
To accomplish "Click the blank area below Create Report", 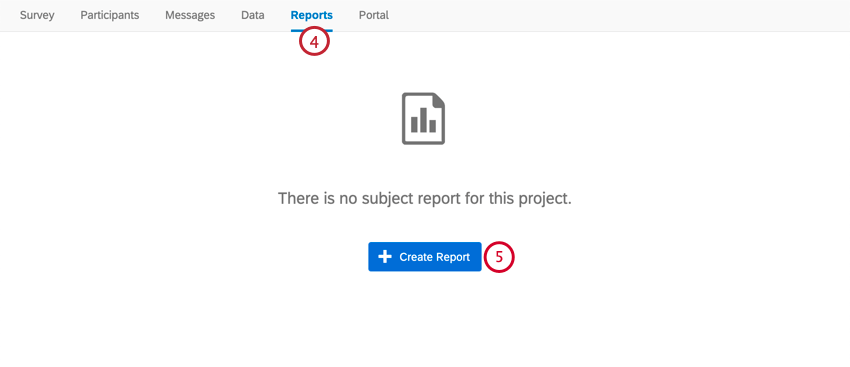I will [424, 320].
